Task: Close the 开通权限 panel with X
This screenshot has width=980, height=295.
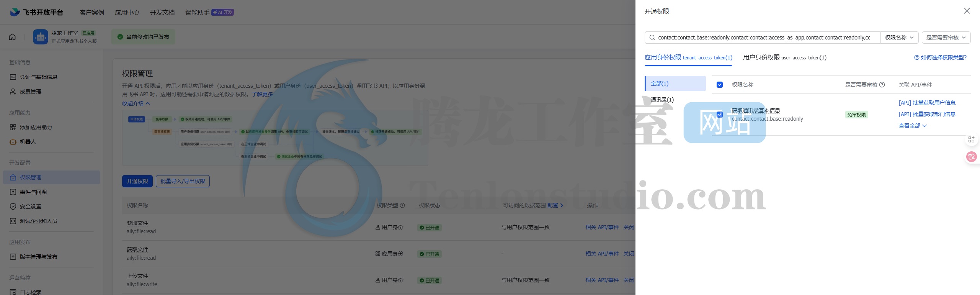Action: click(x=967, y=11)
